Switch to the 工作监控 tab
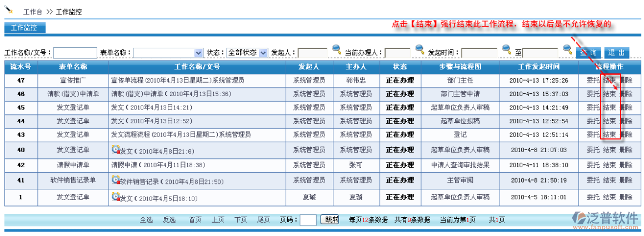The width and height of the screenshot is (644, 236). pyautogui.click(x=24, y=28)
